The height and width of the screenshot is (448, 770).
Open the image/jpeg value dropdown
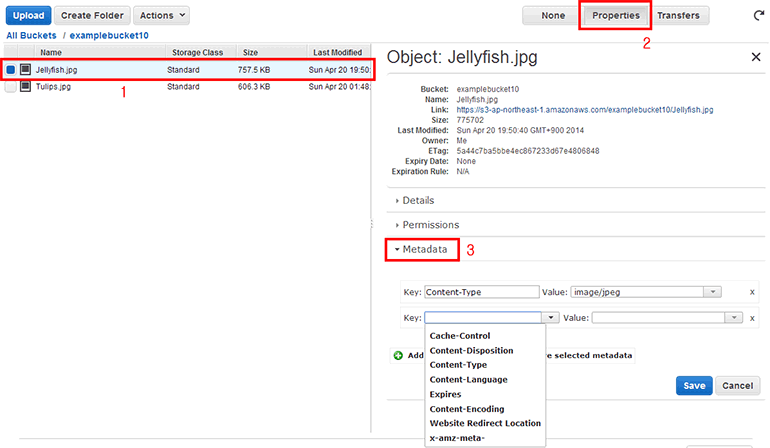[x=711, y=292]
